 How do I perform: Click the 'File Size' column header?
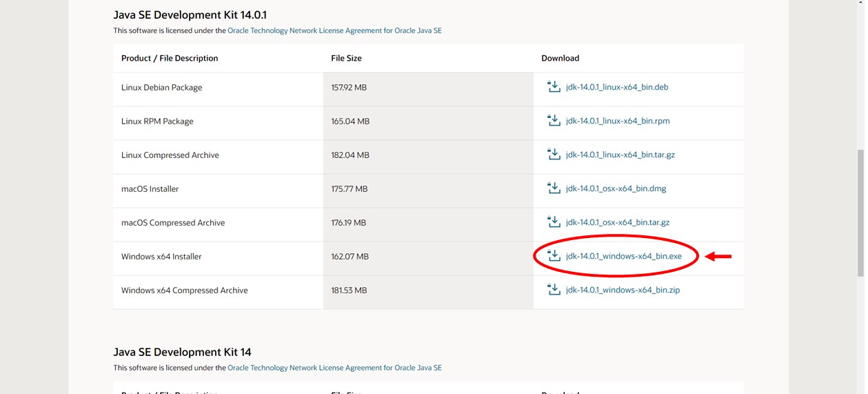pos(346,58)
